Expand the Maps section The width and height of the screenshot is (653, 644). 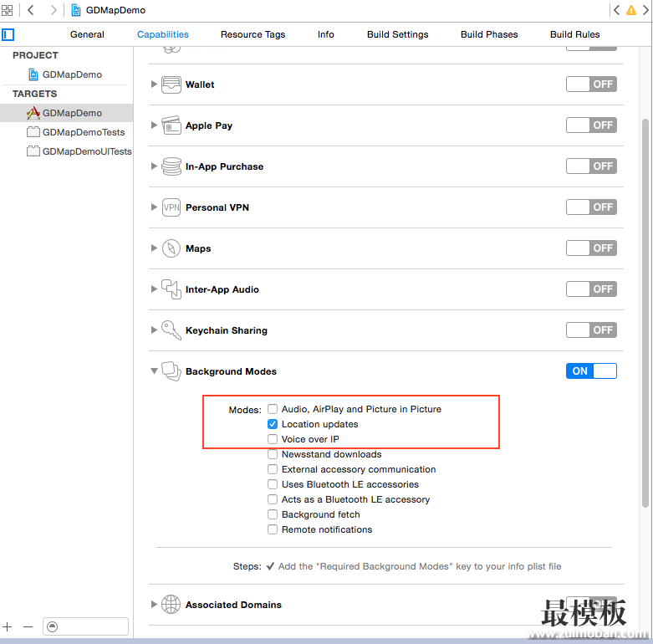click(154, 248)
